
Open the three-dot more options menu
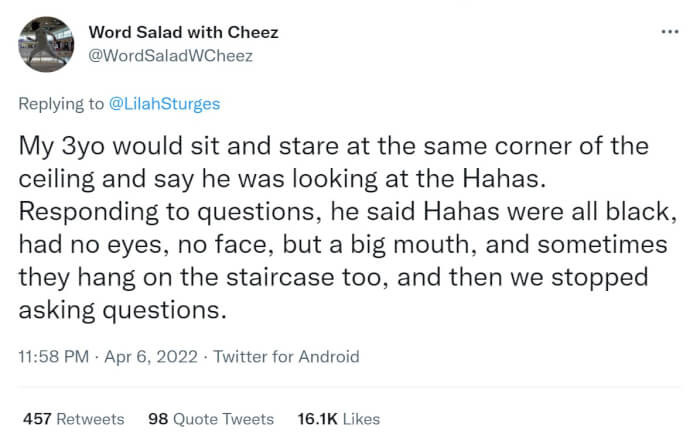click(670, 32)
